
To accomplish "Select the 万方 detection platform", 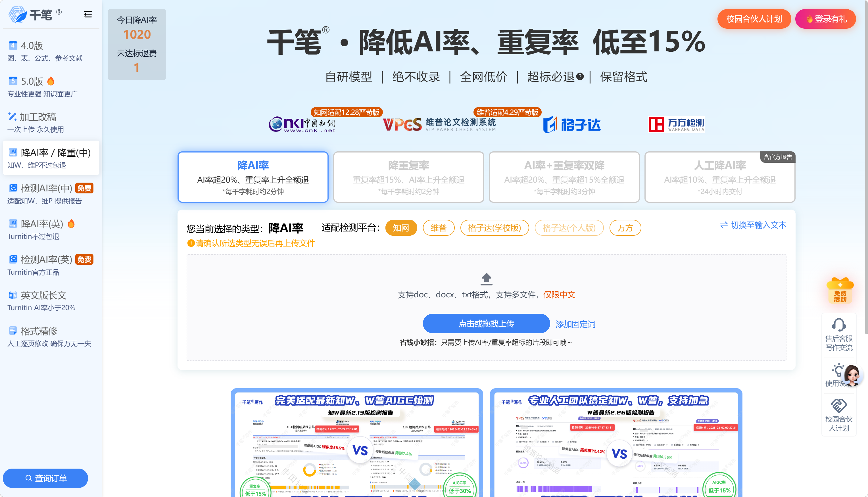I will (625, 228).
